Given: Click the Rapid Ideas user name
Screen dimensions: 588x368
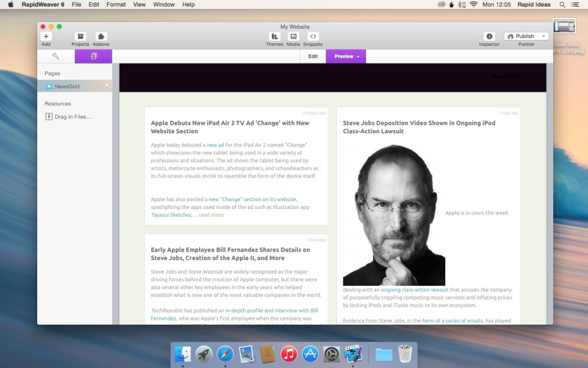Looking at the screenshot, I should [x=533, y=4].
